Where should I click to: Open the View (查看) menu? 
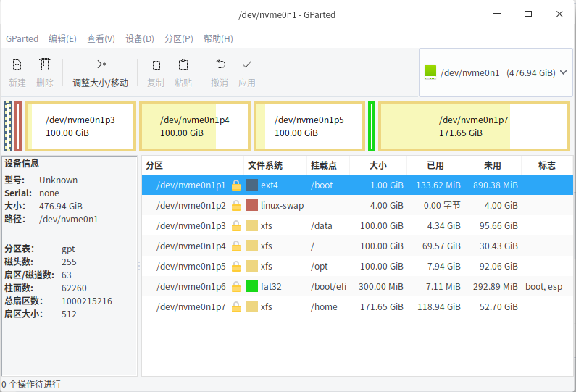click(101, 38)
